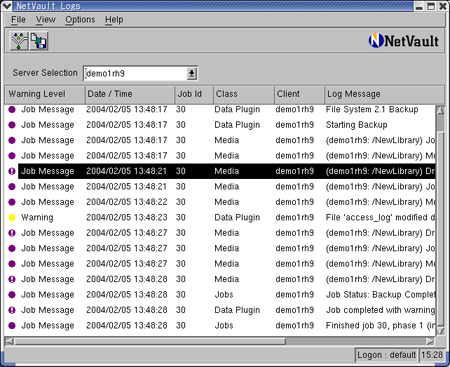
Task: Sort by the Warning Level column header
Action: [45, 94]
